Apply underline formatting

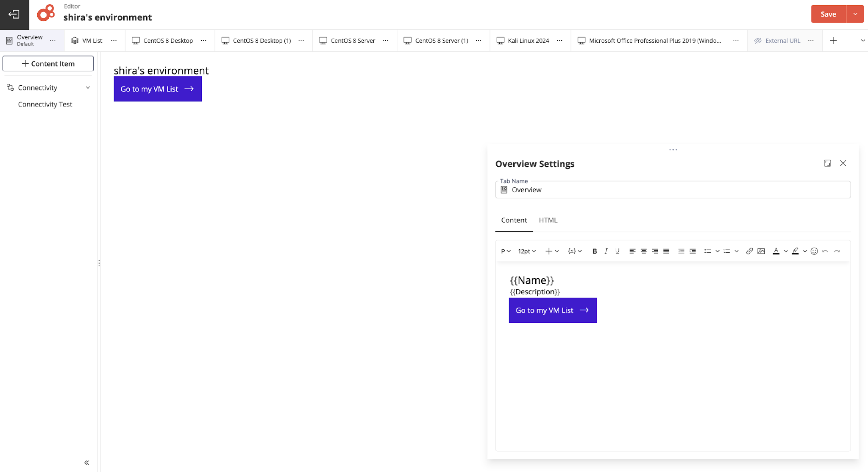618,251
